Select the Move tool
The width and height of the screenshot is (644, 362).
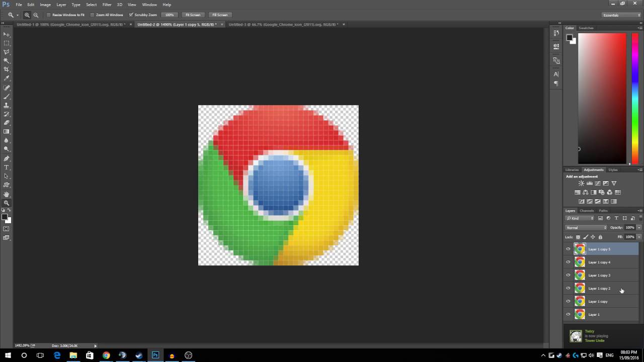click(7, 34)
